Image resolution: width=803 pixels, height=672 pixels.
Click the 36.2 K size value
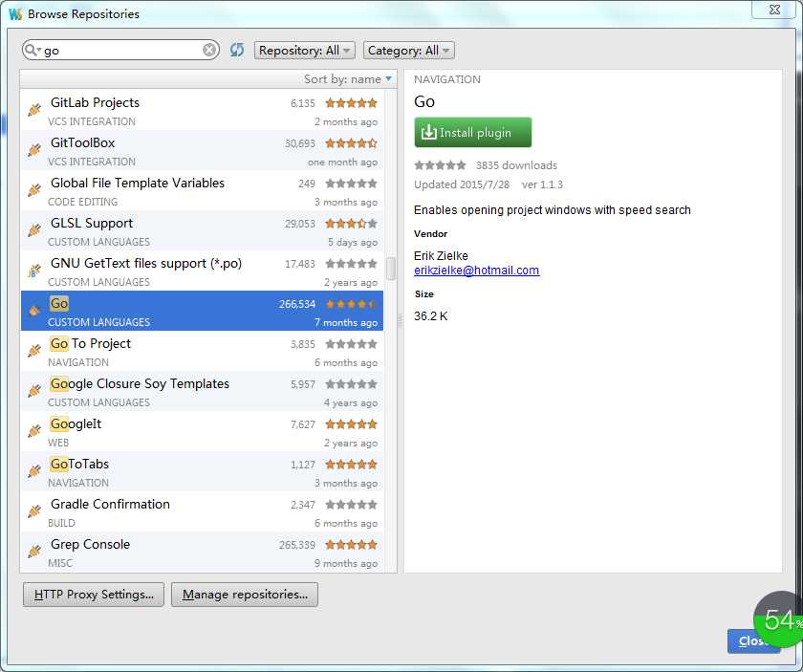pyautogui.click(x=431, y=316)
